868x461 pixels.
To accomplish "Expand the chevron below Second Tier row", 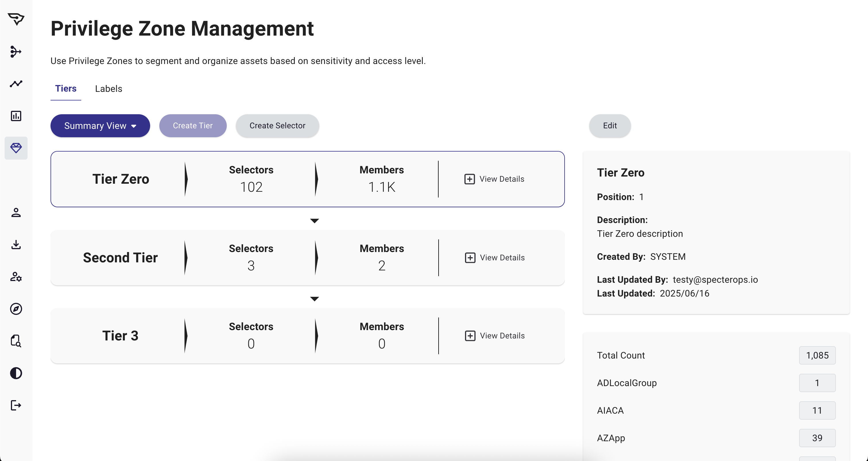I will coord(315,299).
